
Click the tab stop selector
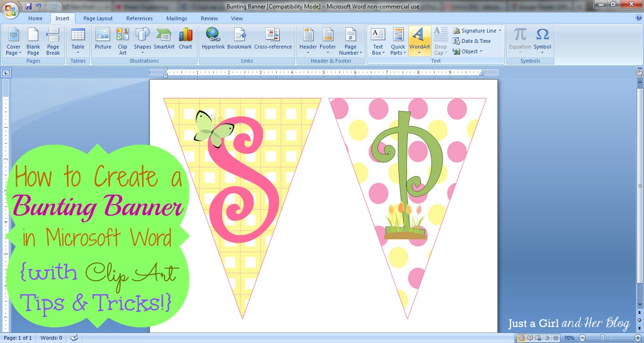coord(6,73)
